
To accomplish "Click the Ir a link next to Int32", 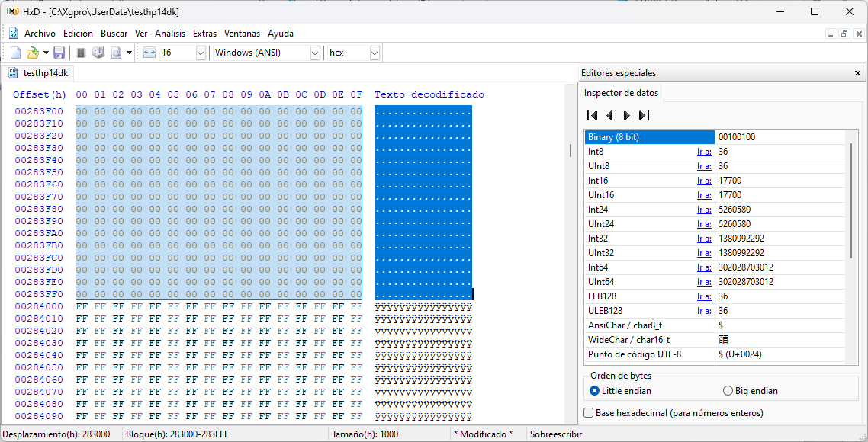I will (703, 239).
